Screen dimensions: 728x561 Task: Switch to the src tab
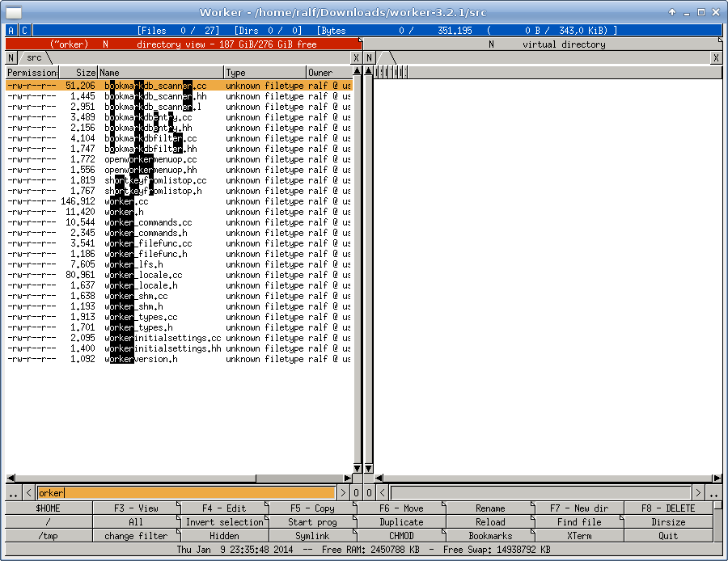pos(34,58)
